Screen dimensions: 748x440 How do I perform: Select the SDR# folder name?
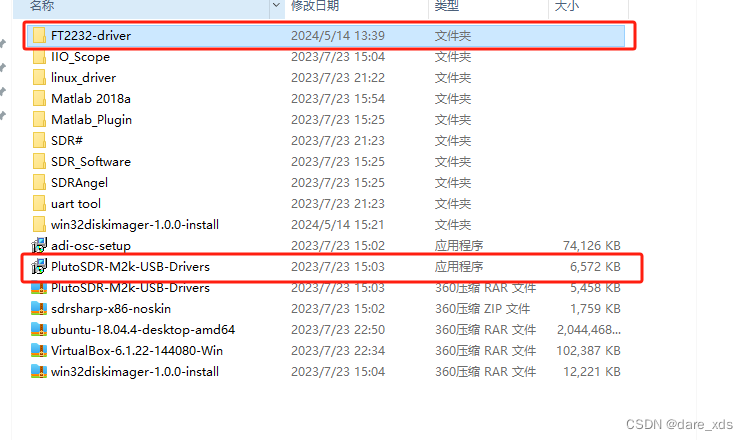(x=67, y=141)
